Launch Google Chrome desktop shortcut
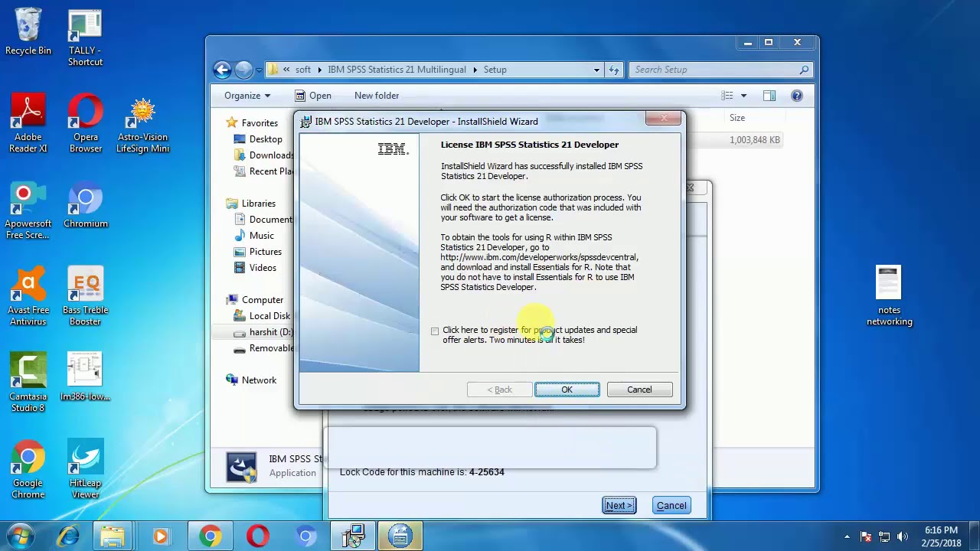Viewport: 980px width, 551px height. click(28, 469)
